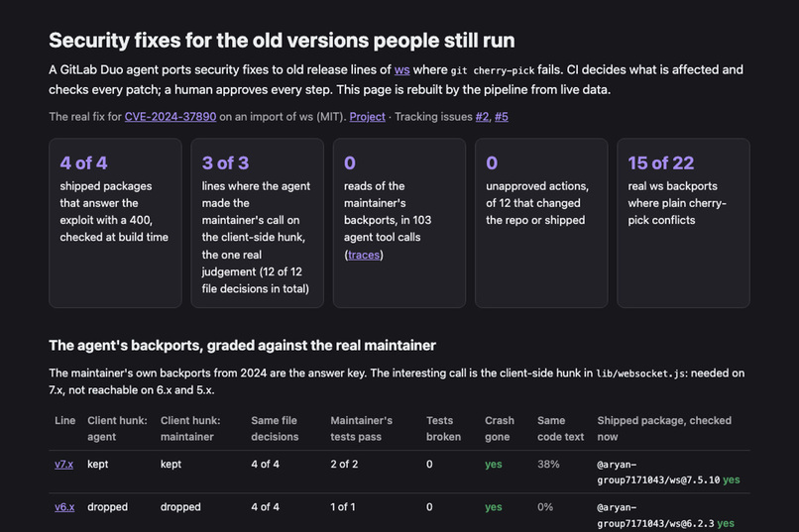The image size is (799, 532).
Task: Open the Project link
Action: (367, 117)
